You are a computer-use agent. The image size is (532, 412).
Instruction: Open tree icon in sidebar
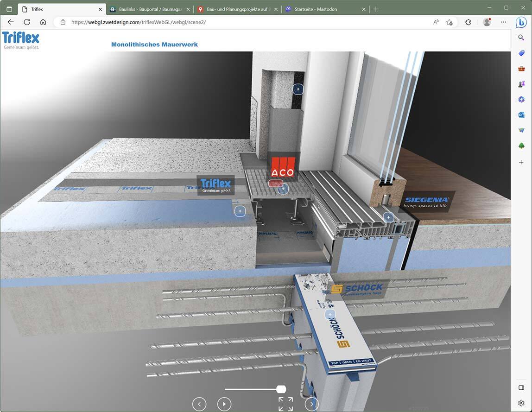[521, 146]
